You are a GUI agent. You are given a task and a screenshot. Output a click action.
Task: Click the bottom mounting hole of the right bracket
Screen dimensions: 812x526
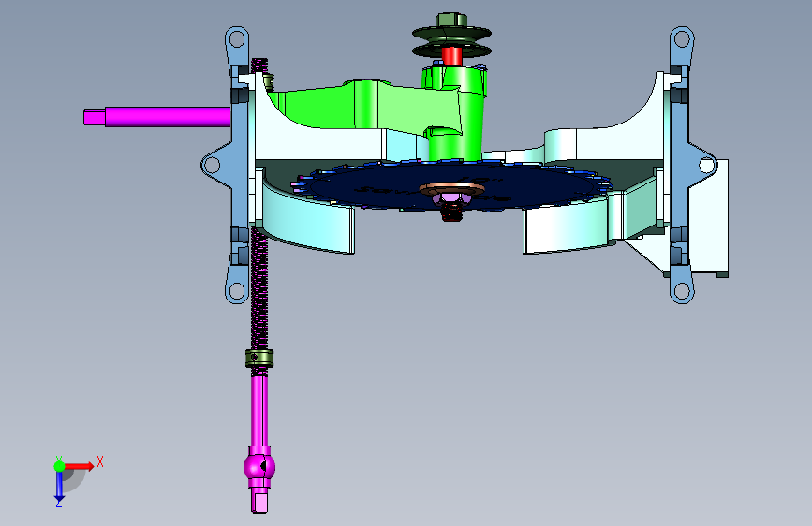tap(682, 291)
